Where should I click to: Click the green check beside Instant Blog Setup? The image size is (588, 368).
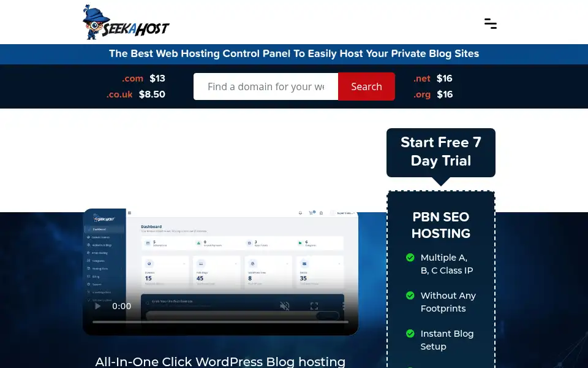[x=410, y=334]
